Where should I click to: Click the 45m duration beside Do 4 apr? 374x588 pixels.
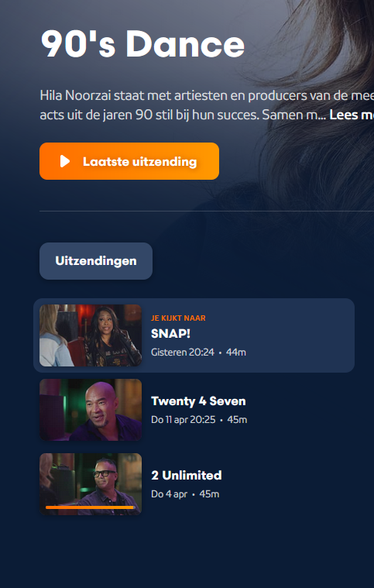tap(209, 494)
